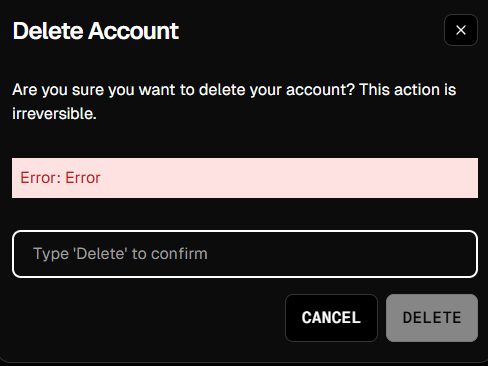Click the pink Error: Error banner
The height and width of the screenshot is (366, 488).
pyautogui.click(x=245, y=178)
